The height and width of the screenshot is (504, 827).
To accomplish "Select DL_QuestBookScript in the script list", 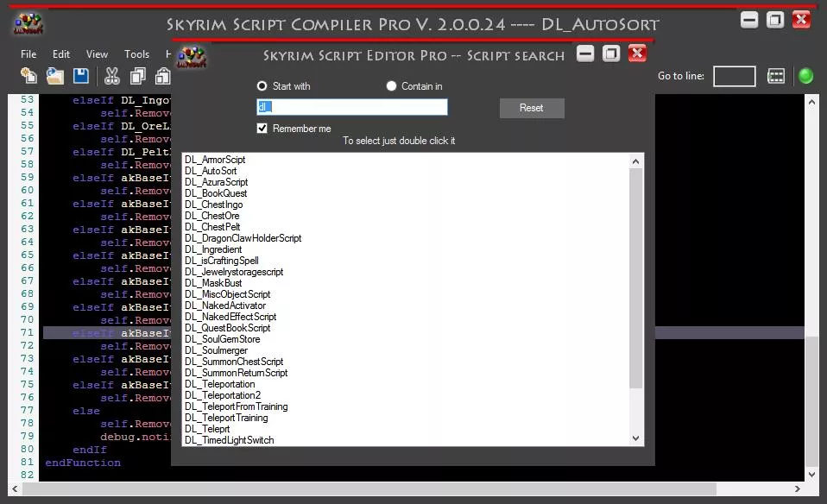I will point(227,328).
